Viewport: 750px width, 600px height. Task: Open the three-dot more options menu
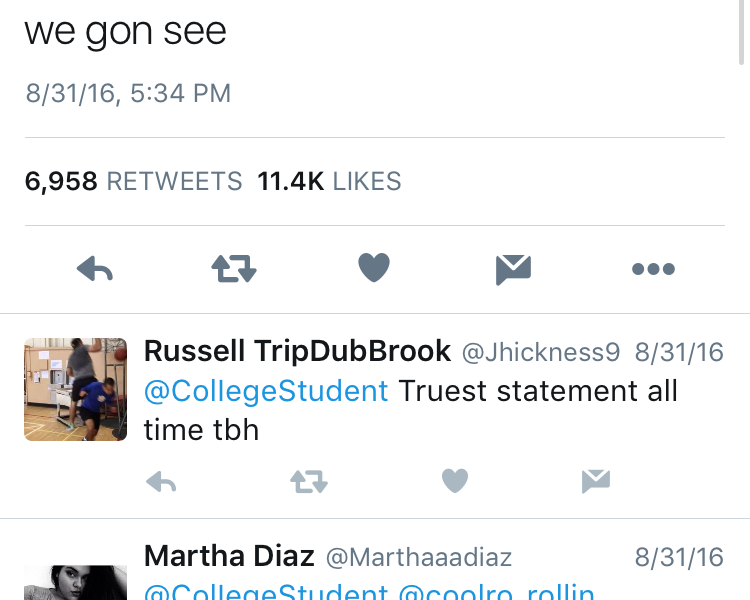(x=653, y=268)
